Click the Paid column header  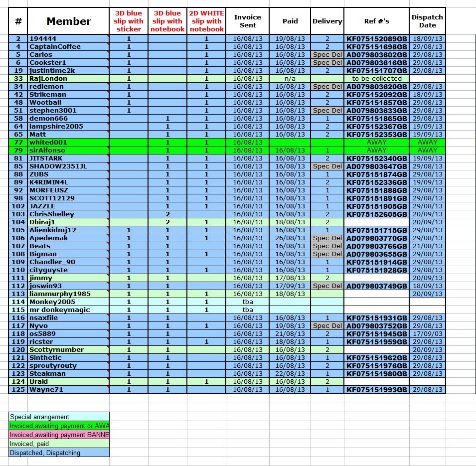pos(290,21)
